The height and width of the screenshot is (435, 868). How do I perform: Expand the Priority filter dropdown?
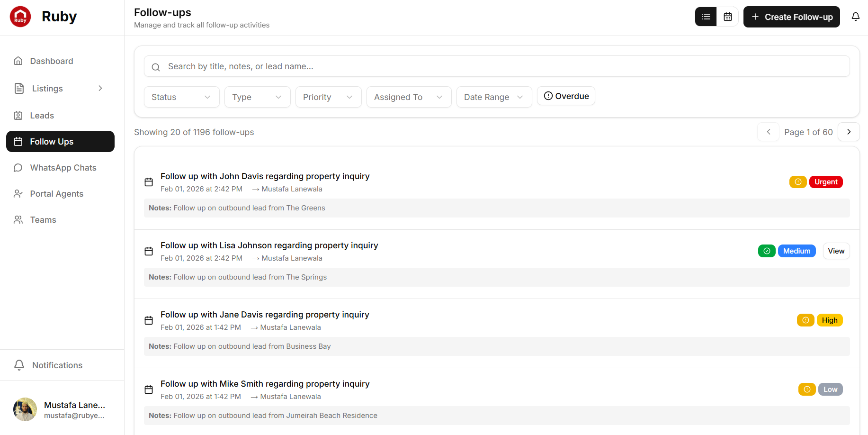click(x=328, y=97)
